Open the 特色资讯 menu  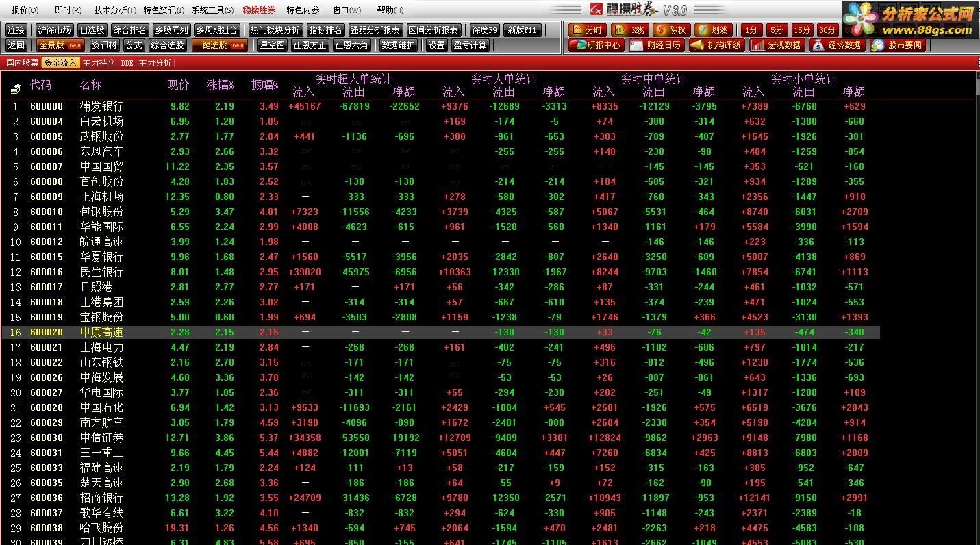[x=164, y=10]
